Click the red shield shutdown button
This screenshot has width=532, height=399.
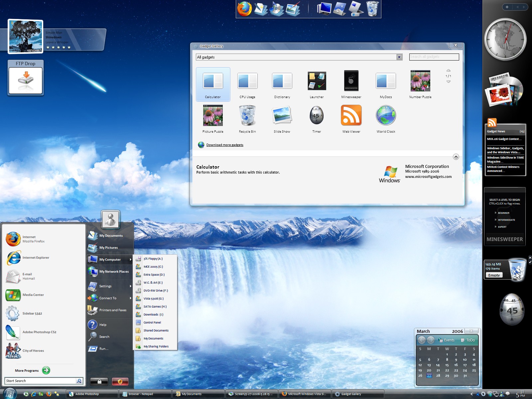pos(120,381)
